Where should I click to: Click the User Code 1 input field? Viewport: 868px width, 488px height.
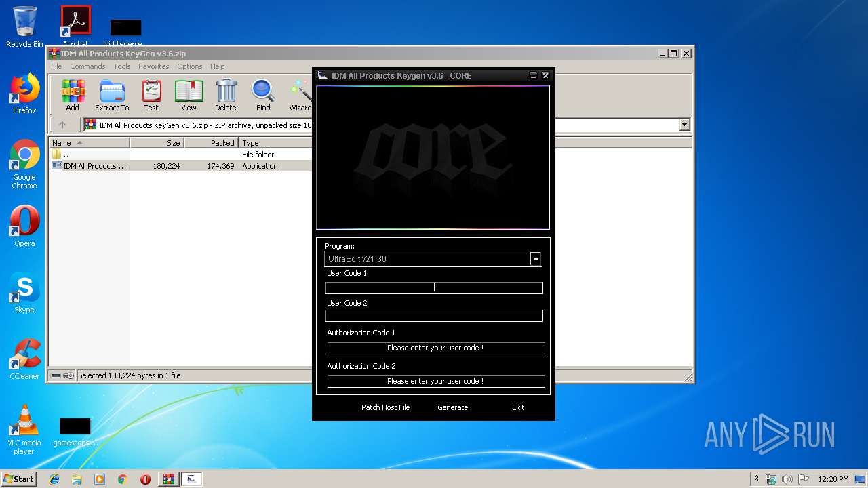point(434,288)
